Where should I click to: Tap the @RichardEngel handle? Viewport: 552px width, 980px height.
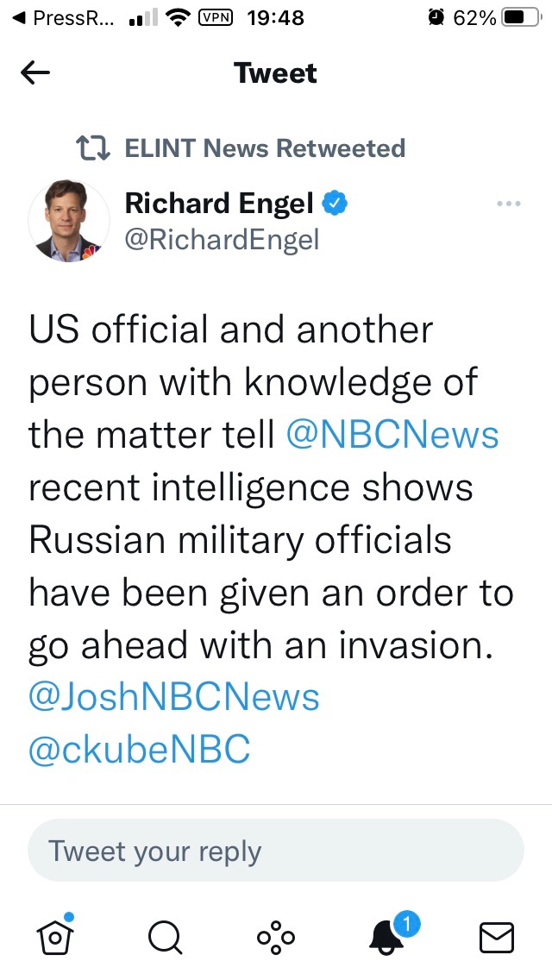pos(222,240)
